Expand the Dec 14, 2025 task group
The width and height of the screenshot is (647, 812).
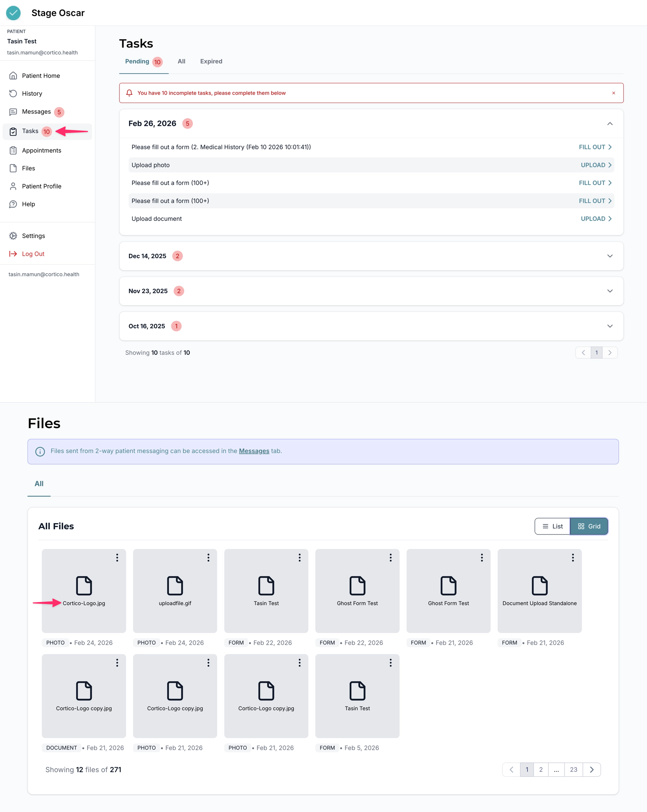(x=610, y=256)
